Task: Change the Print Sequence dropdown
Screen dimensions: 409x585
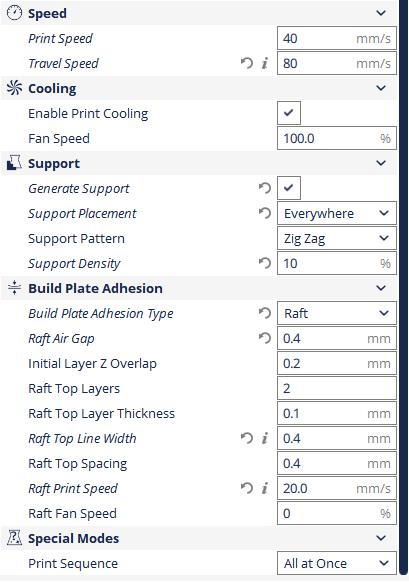Action: [337, 563]
